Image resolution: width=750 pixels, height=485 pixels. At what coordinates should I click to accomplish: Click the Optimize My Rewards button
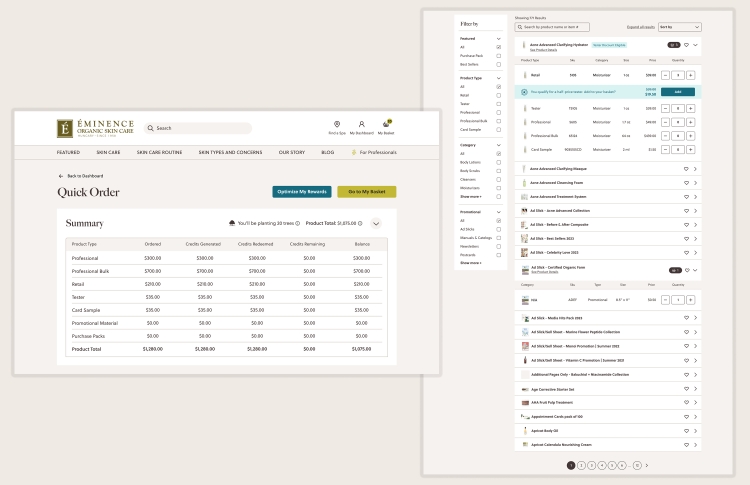[x=302, y=192]
